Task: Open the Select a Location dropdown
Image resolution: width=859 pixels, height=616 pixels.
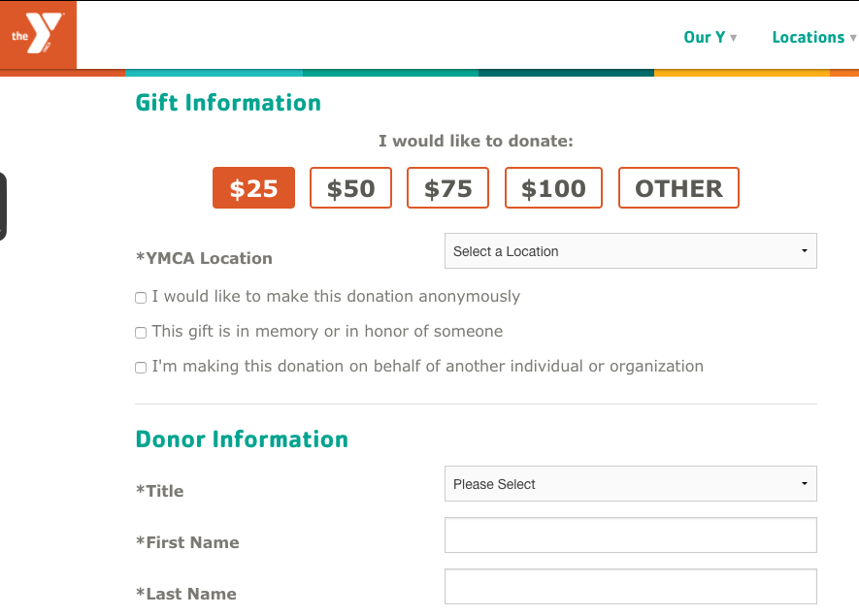Action: (631, 251)
